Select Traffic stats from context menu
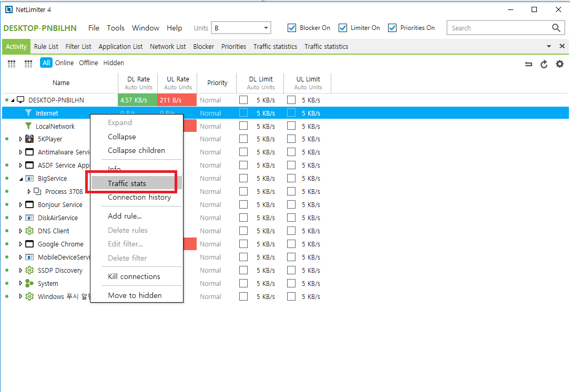This screenshot has width=570, height=392. [136, 183]
